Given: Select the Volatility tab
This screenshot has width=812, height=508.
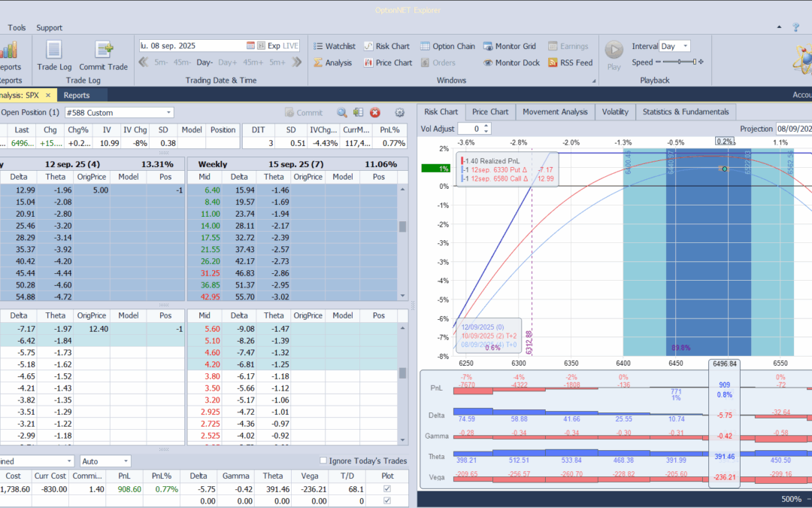Looking at the screenshot, I should pos(615,112).
